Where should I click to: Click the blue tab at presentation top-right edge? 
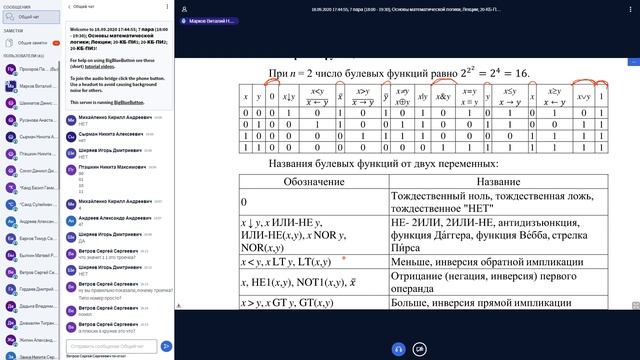pos(633,62)
